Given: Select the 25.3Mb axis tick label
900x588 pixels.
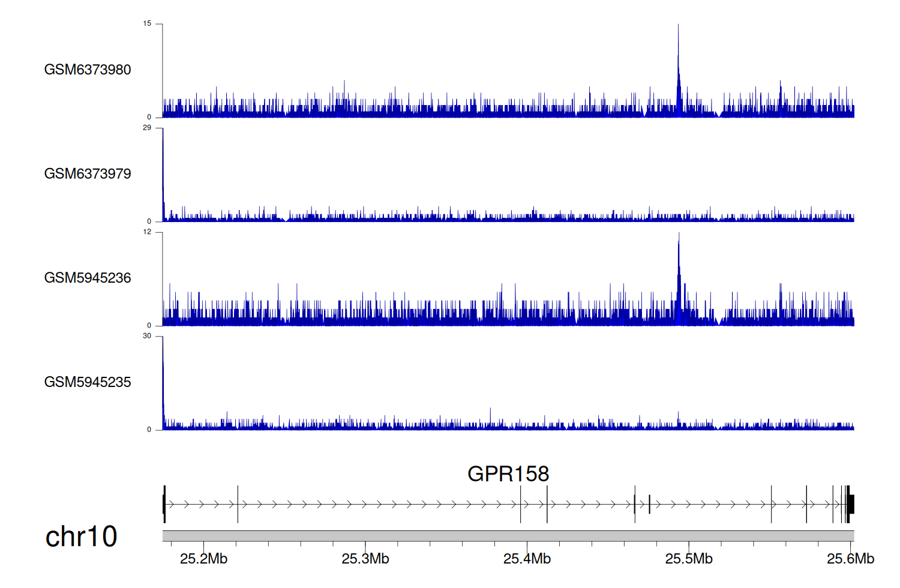Looking at the screenshot, I should point(365,559).
